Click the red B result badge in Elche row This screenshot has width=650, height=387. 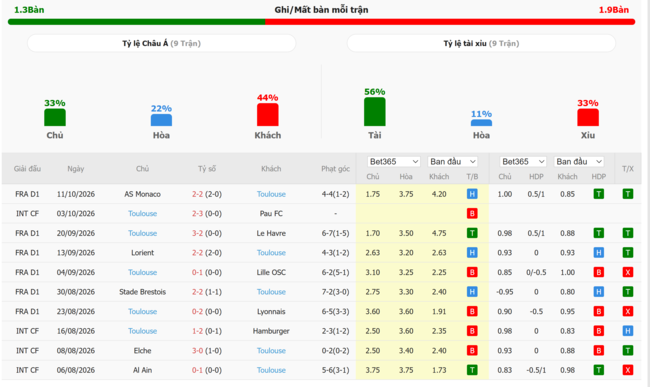tap(472, 351)
